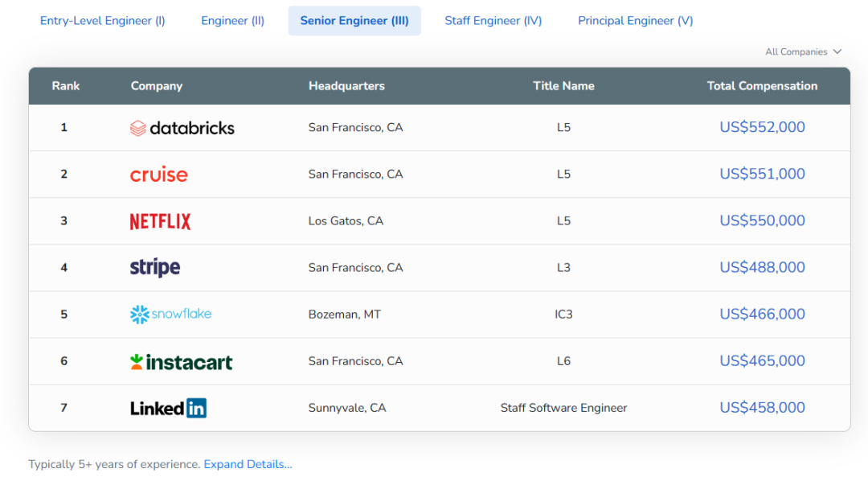Open the Staff Engineer (IV) tab
The image size is (868, 477).
coord(493,21)
